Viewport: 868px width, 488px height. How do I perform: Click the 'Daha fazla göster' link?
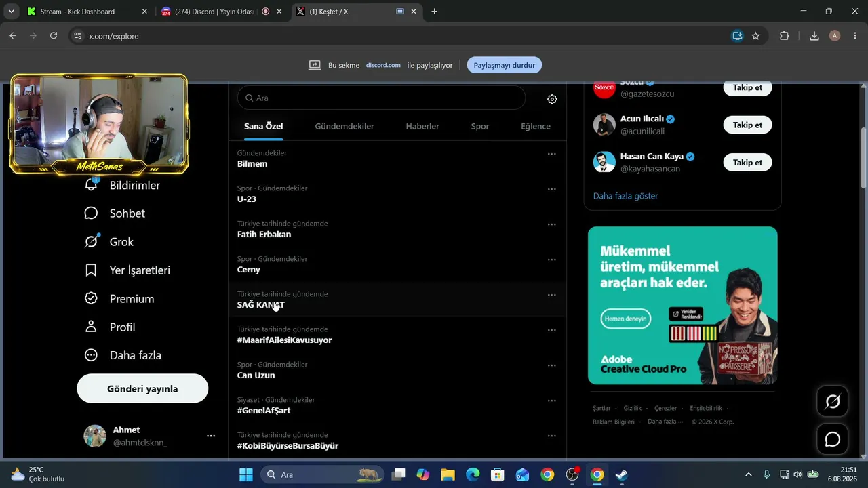point(626,196)
